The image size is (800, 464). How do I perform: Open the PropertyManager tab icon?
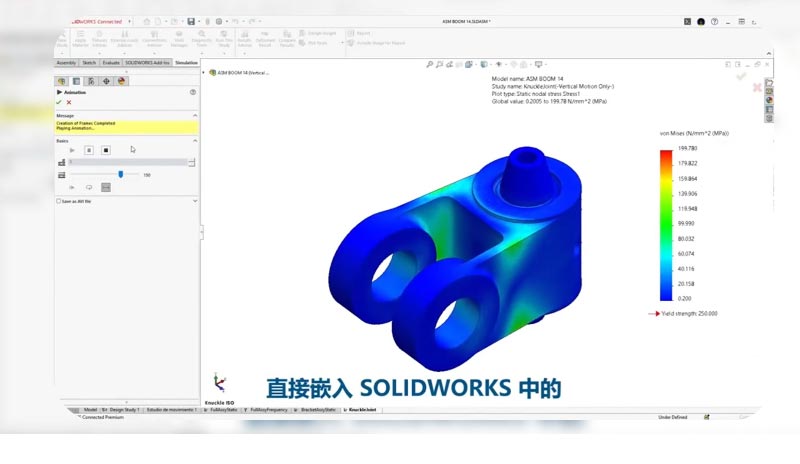point(77,81)
